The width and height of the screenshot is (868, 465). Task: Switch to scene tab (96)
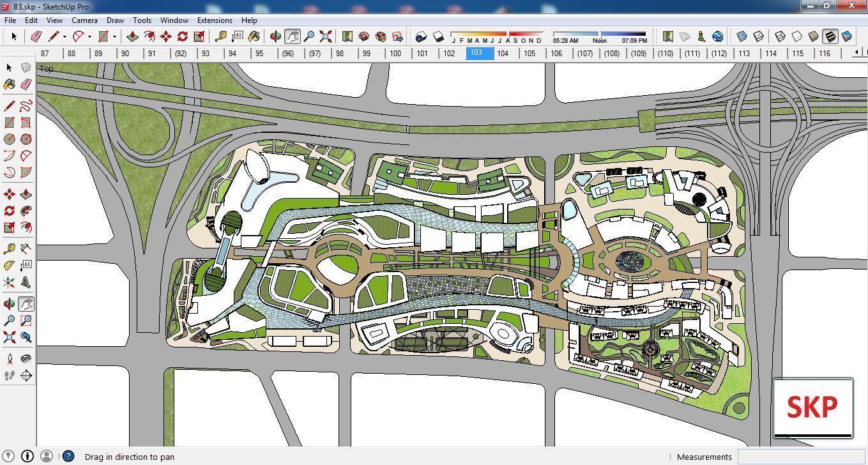(x=287, y=53)
